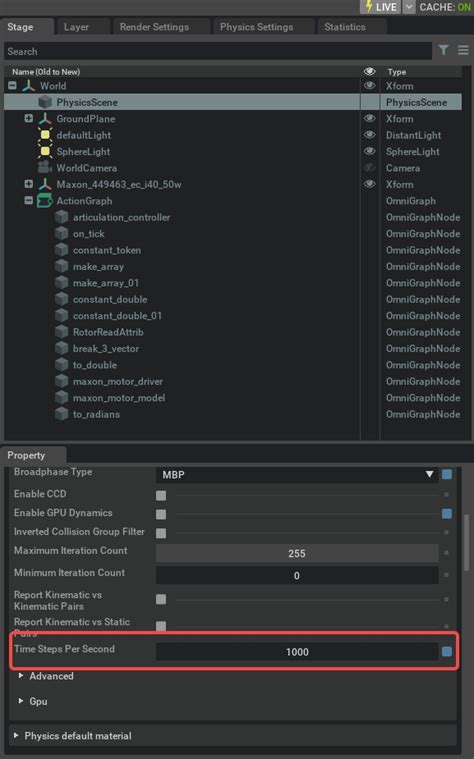Switch to the Stage tab
The height and width of the screenshot is (759, 474).
click(20, 27)
